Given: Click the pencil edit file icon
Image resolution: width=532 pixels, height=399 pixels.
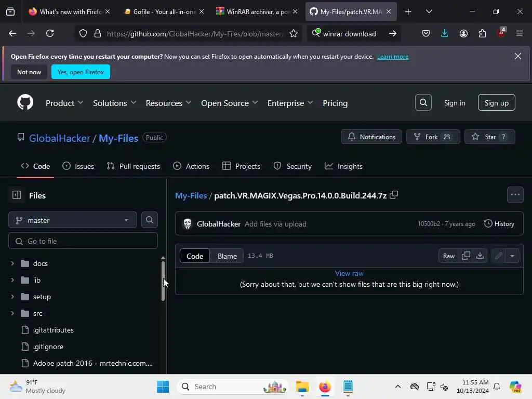Looking at the screenshot, I should click(498, 256).
